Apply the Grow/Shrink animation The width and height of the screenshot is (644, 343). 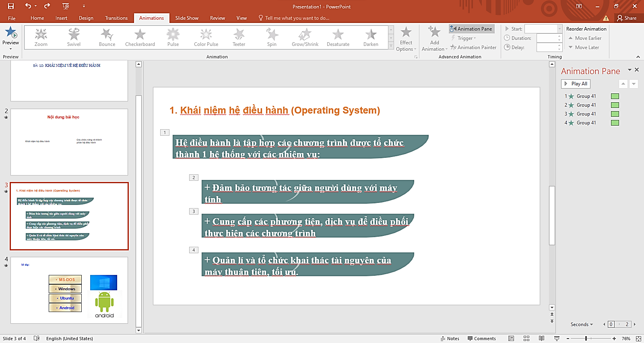coord(305,37)
